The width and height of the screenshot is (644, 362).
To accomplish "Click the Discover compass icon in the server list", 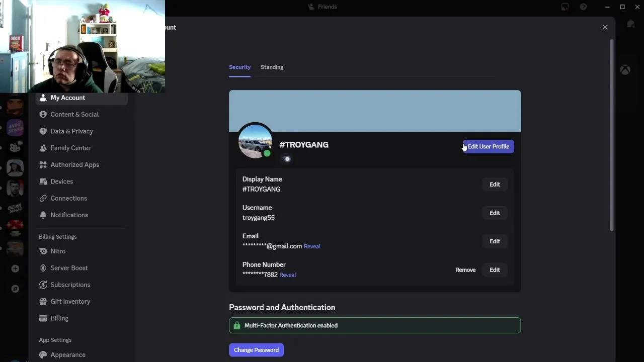I will (15, 289).
